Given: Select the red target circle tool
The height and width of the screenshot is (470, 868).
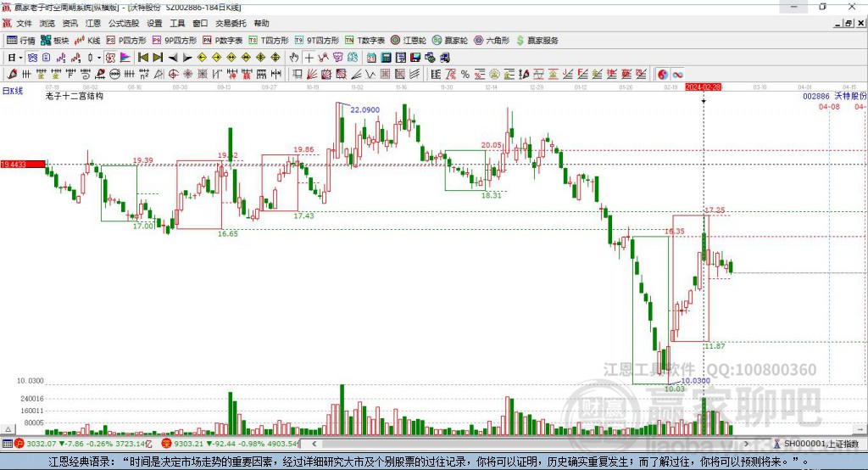Looking at the screenshot, I should point(173,75).
